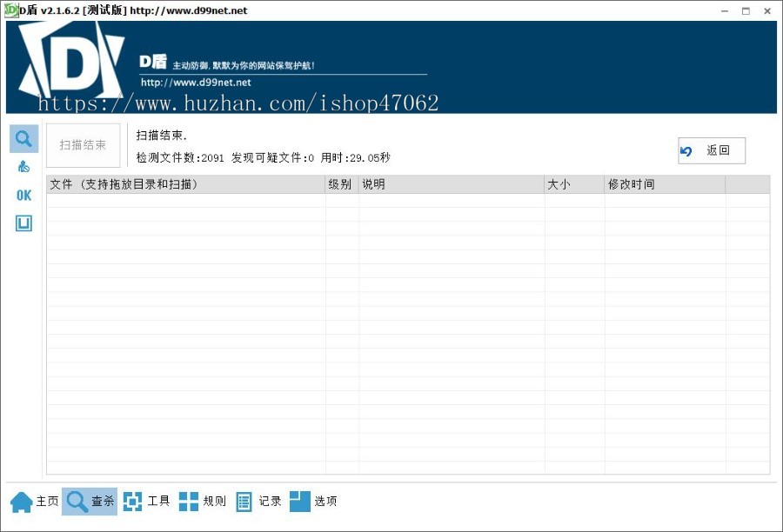Close the D盾 window

767,11
